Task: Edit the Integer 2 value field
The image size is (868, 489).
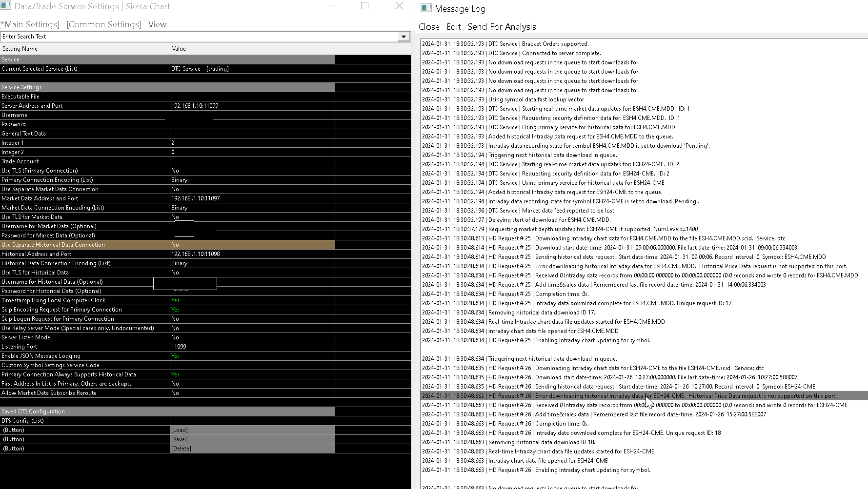Action: click(x=252, y=152)
